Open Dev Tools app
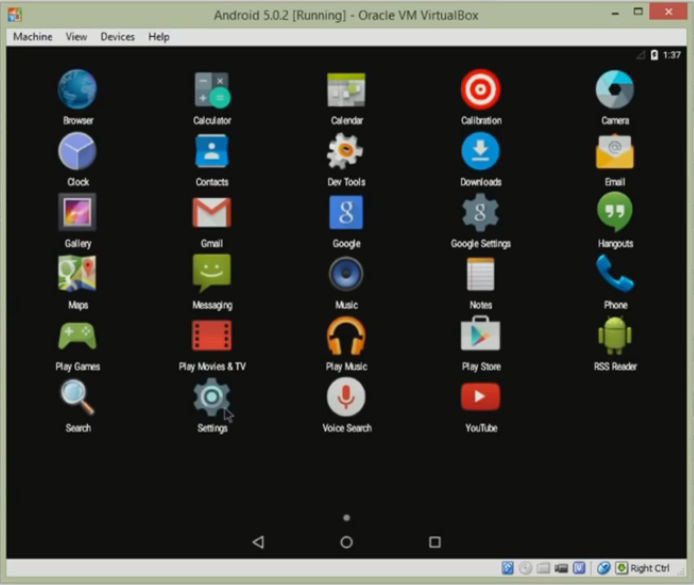 click(x=345, y=151)
